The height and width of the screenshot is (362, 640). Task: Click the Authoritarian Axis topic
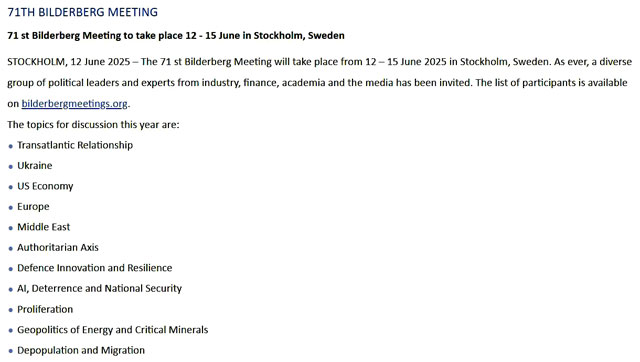(x=58, y=248)
